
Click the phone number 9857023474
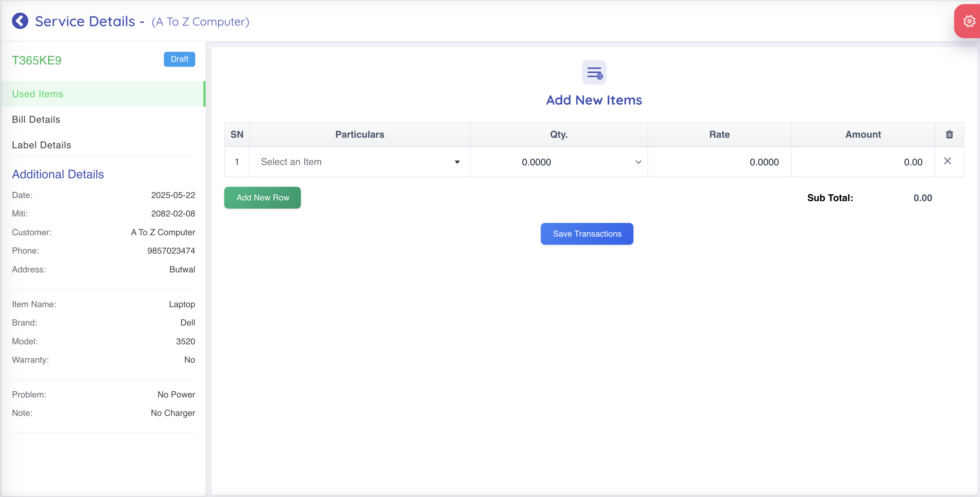coord(171,251)
